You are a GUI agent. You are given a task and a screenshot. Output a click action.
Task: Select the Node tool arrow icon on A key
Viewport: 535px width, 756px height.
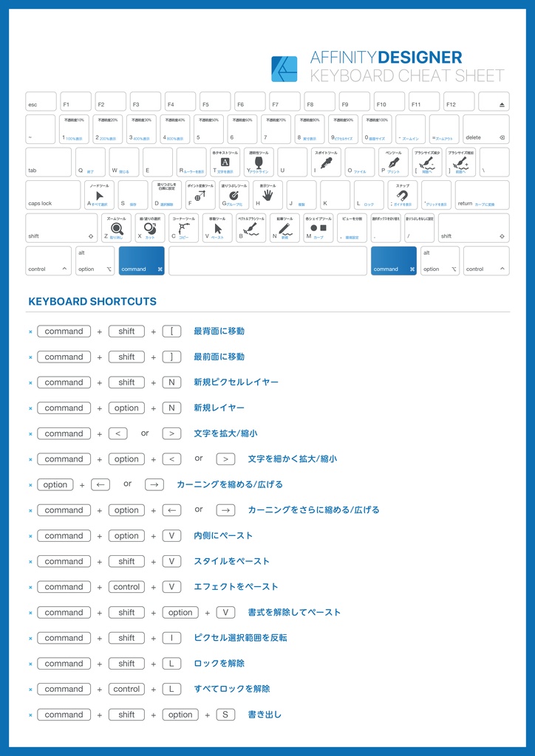100,195
